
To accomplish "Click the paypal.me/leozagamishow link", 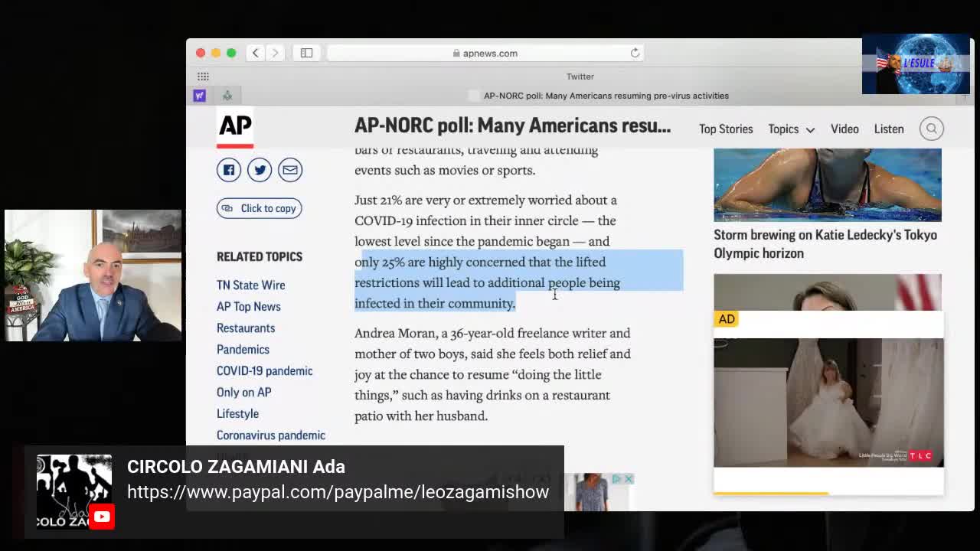I will tap(338, 492).
